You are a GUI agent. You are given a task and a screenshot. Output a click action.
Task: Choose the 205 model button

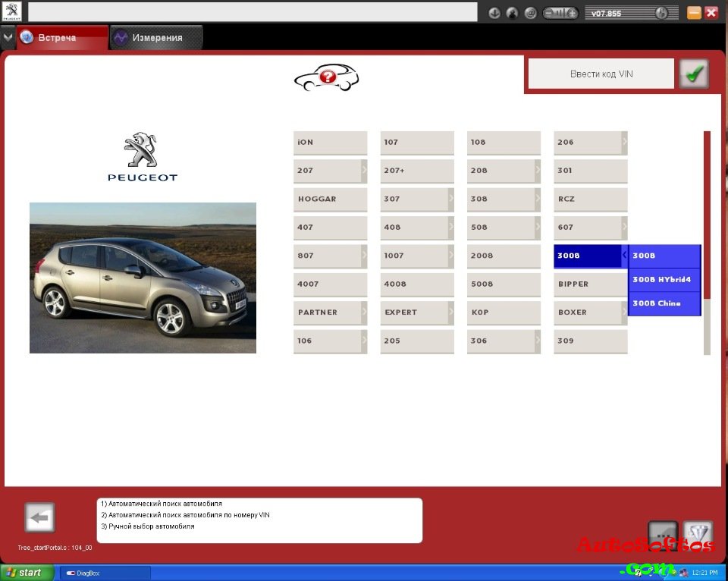[x=417, y=341]
